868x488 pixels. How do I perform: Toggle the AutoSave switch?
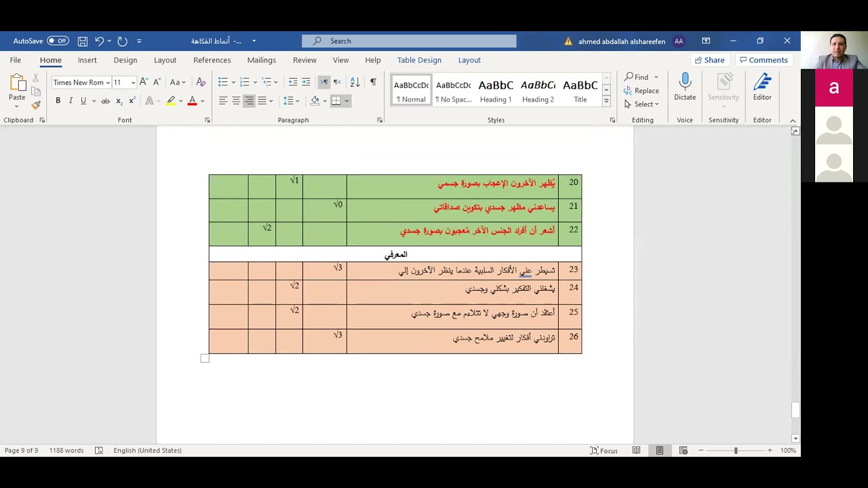(x=58, y=41)
